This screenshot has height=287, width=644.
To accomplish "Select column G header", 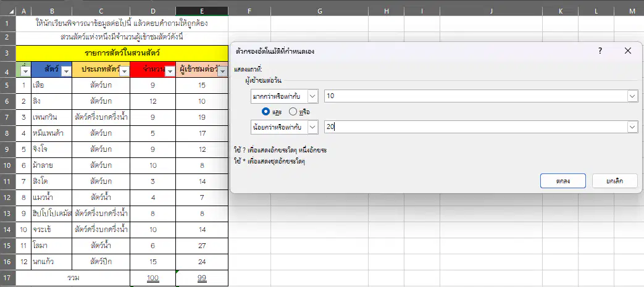I will (319, 12).
